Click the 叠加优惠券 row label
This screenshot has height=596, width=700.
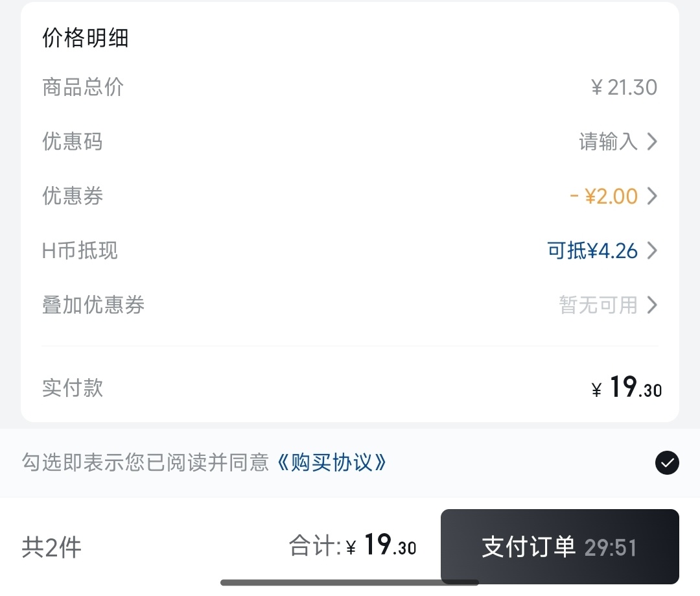pyautogui.click(x=93, y=305)
